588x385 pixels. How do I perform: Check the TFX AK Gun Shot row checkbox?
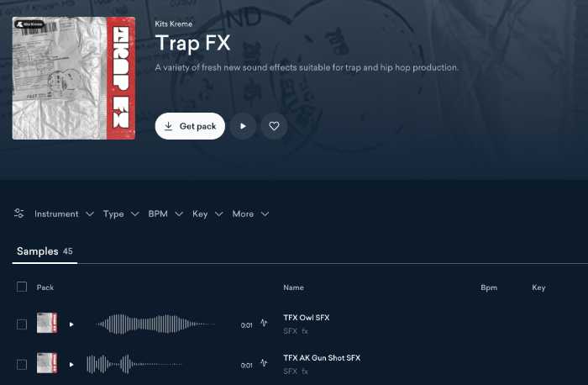22,364
